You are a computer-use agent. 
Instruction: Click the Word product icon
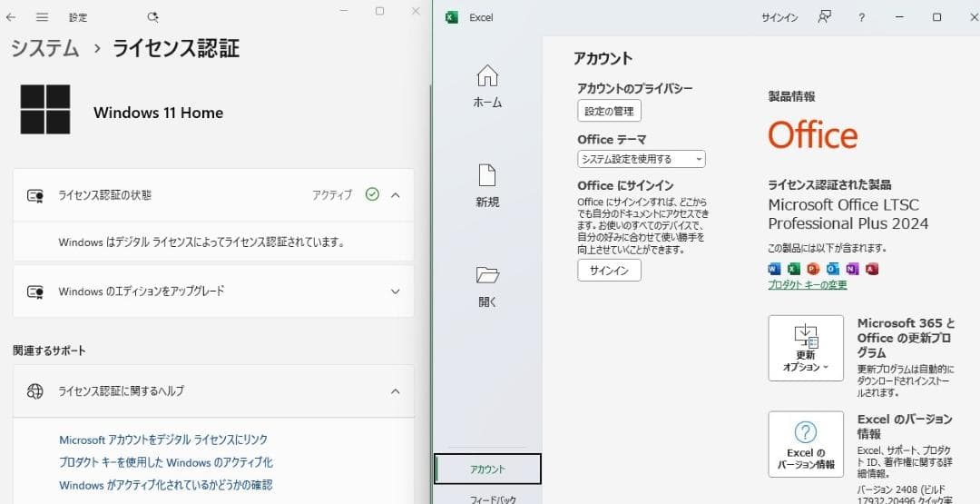[x=774, y=269]
